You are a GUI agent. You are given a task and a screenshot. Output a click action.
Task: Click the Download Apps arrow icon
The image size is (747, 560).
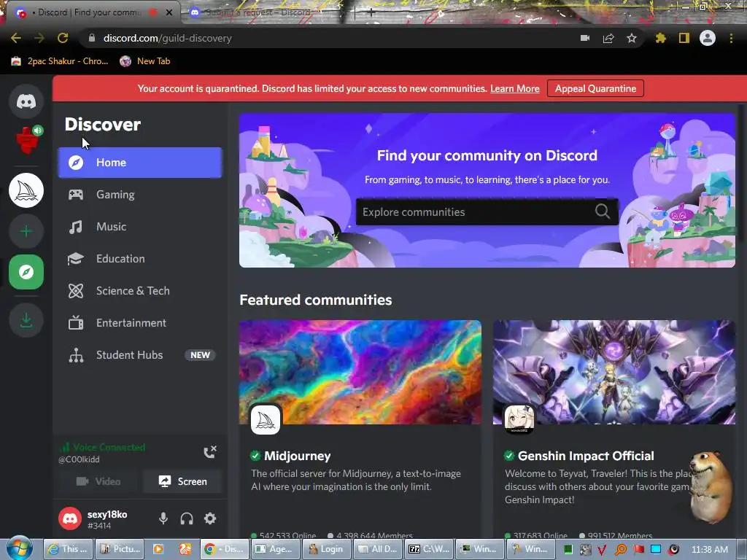(x=26, y=320)
